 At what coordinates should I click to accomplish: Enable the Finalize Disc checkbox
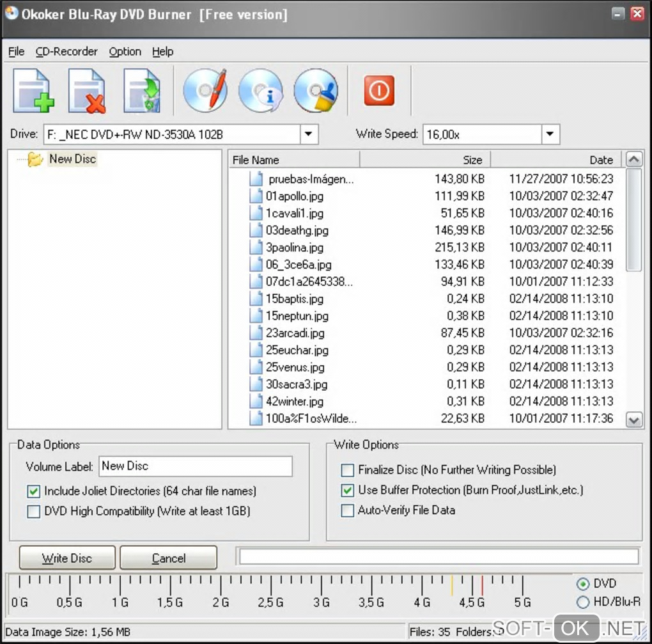click(x=347, y=470)
